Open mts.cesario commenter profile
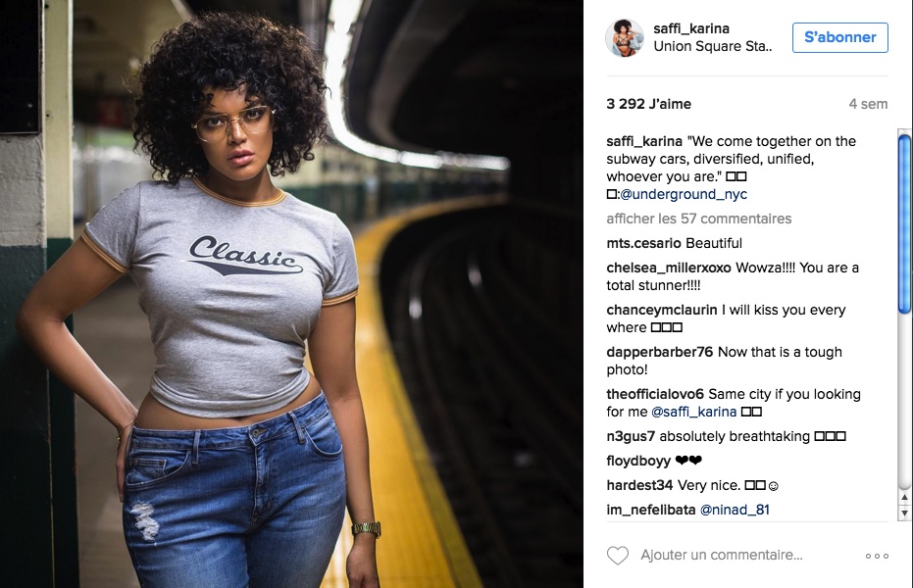The height and width of the screenshot is (588, 913). coord(643,243)
